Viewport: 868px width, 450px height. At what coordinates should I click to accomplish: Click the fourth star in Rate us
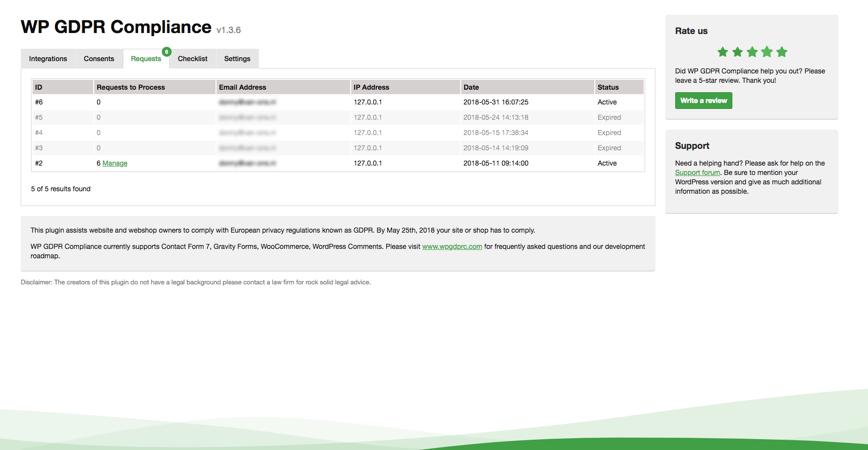pos(767,52)
